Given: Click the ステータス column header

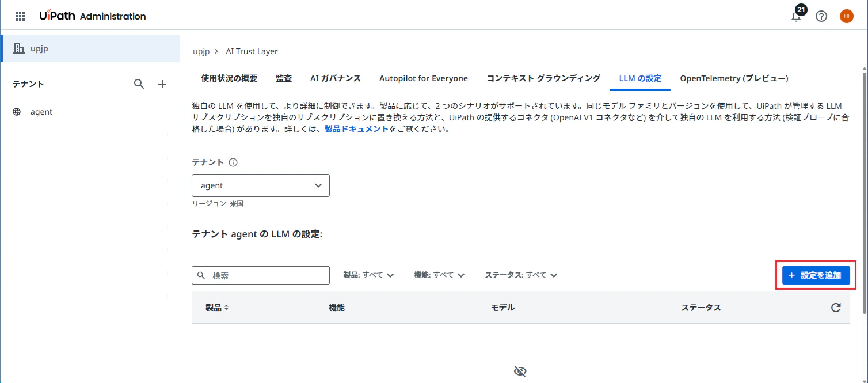Looking at the screenshot, I should pos(701,308).
